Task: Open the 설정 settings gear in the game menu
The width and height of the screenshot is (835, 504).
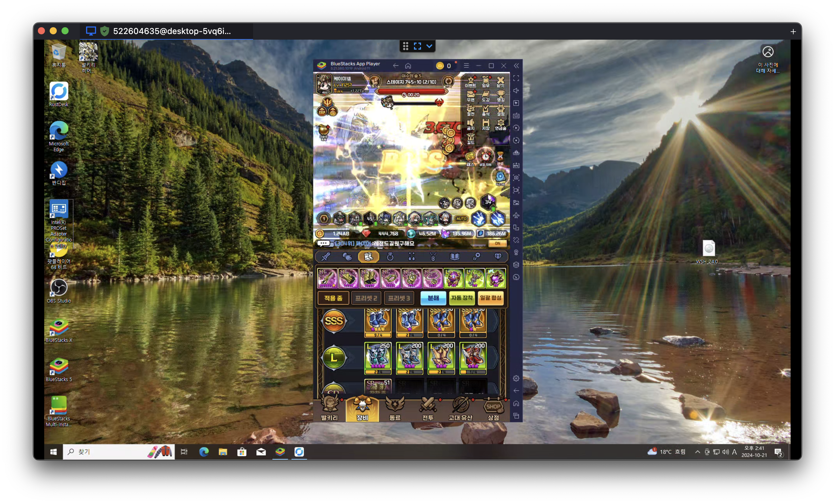Action: point(501,110)
